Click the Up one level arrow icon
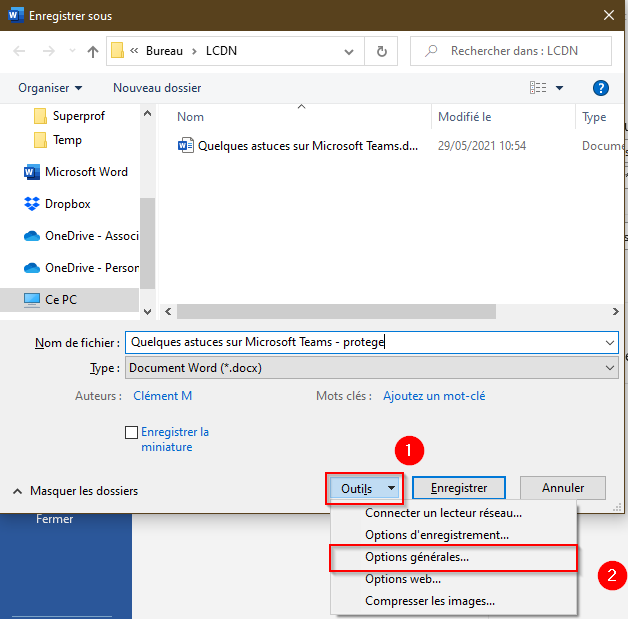The image size is (628, 619). [93, 51]
